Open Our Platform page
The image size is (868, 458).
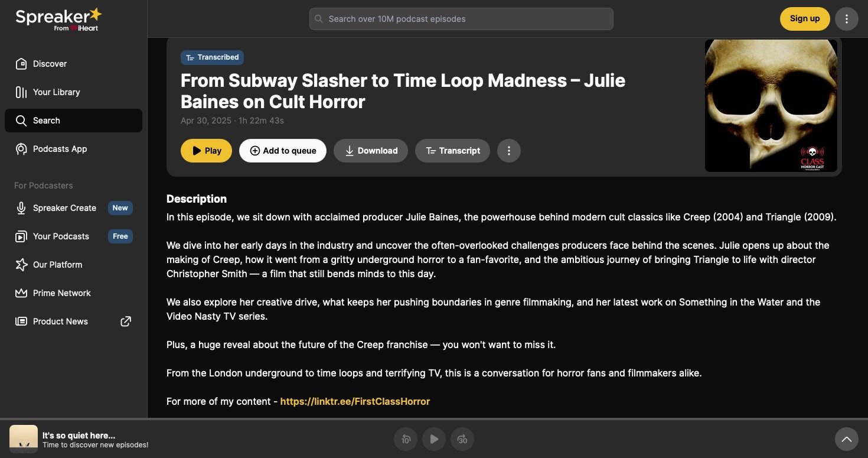click(x=73, y=265)
